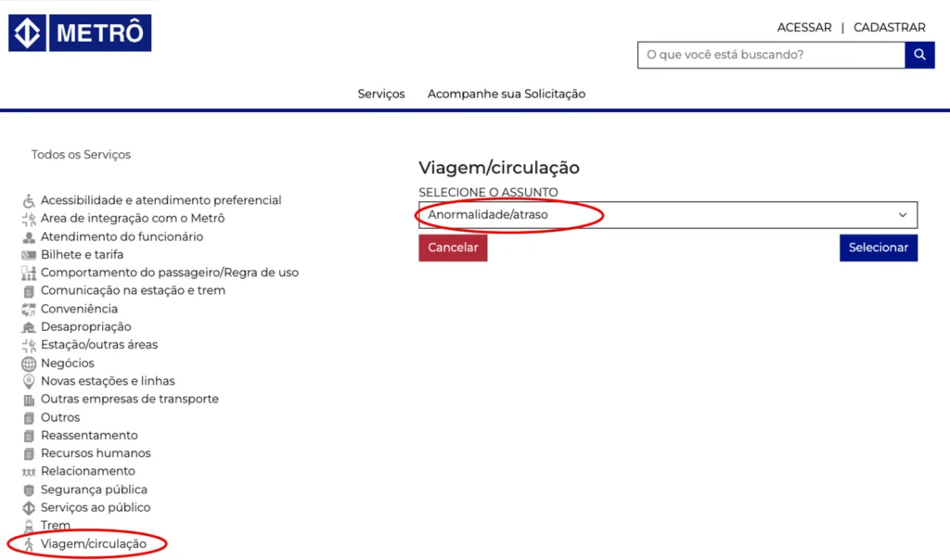Open the Selecione o Assunto dropdown
950x560 pixels.
(667, 215)
